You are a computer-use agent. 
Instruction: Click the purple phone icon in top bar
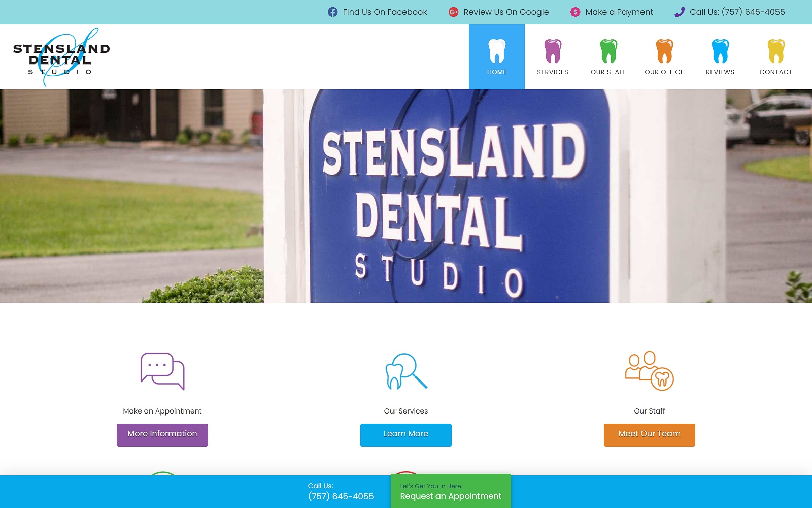click(680, 12)
